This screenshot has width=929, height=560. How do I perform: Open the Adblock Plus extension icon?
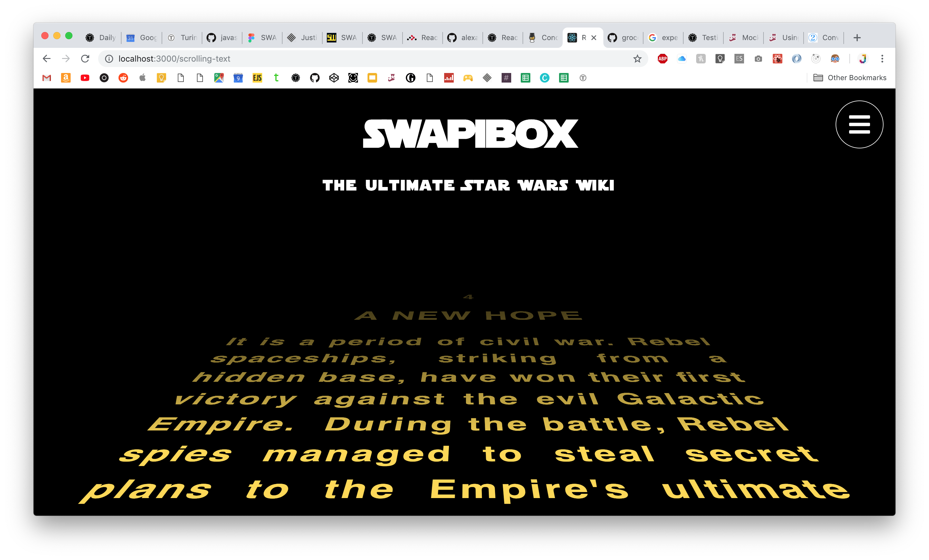click(x=662, y=59)
